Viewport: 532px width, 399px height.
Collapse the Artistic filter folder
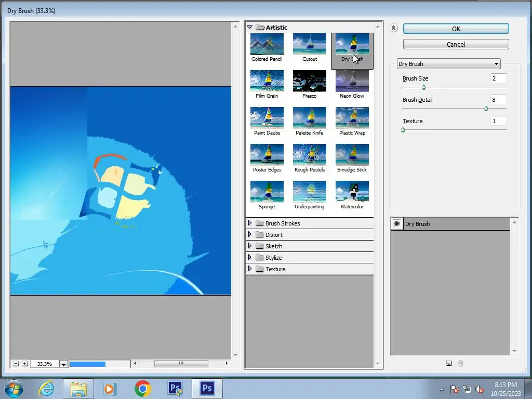click(250, 27)
